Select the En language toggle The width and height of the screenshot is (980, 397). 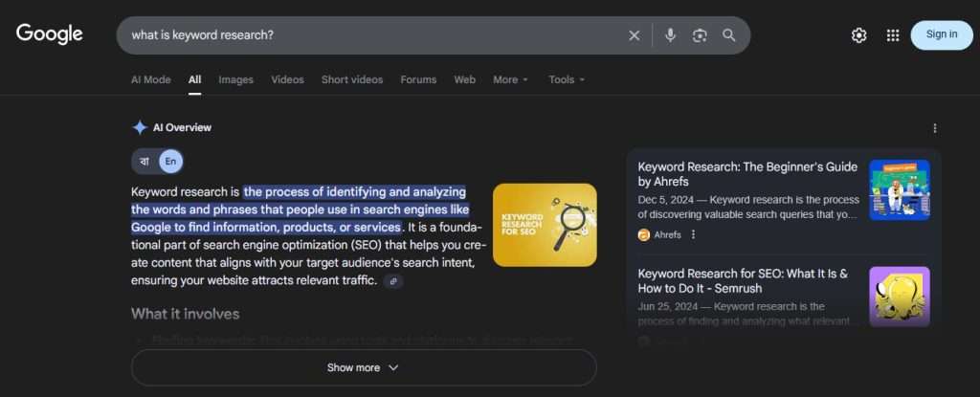click(170, 162)
